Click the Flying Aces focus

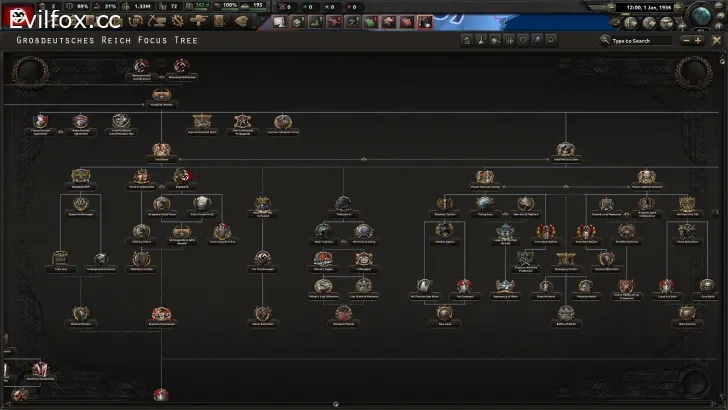click(x=484, y=203)
